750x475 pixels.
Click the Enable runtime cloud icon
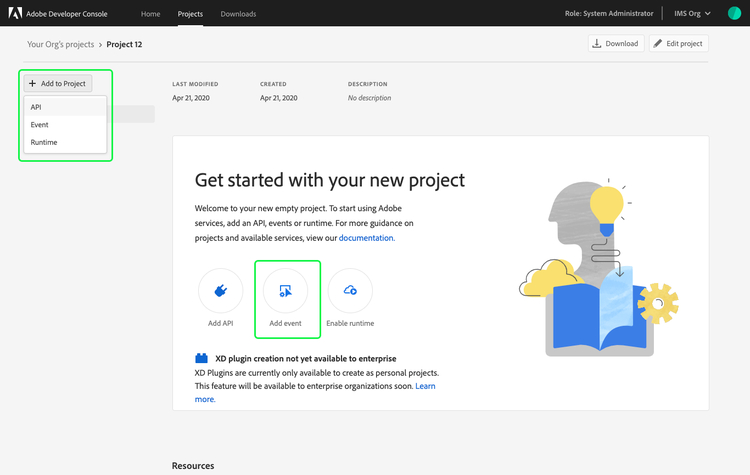[350, 290]
